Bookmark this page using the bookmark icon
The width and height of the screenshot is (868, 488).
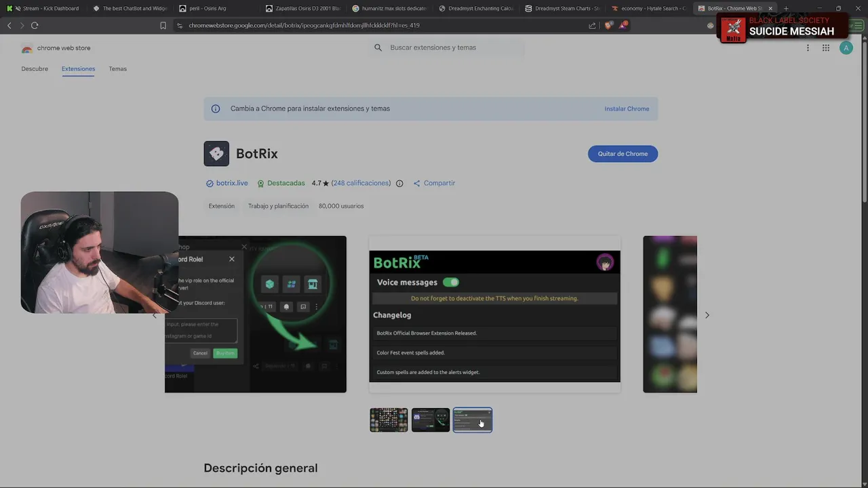[x=163, y=25]
